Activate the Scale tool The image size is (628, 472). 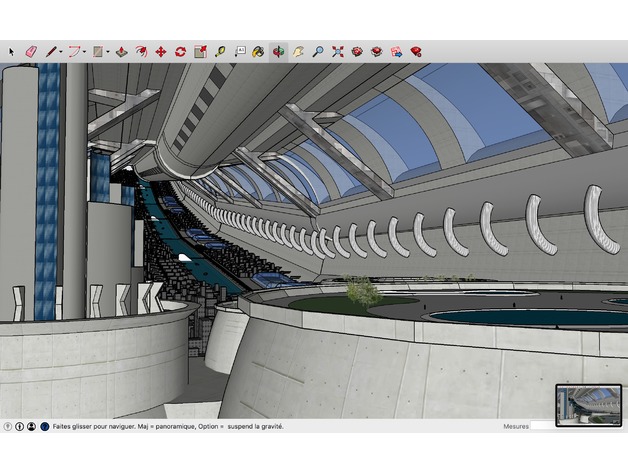click(x=200, y=52)
